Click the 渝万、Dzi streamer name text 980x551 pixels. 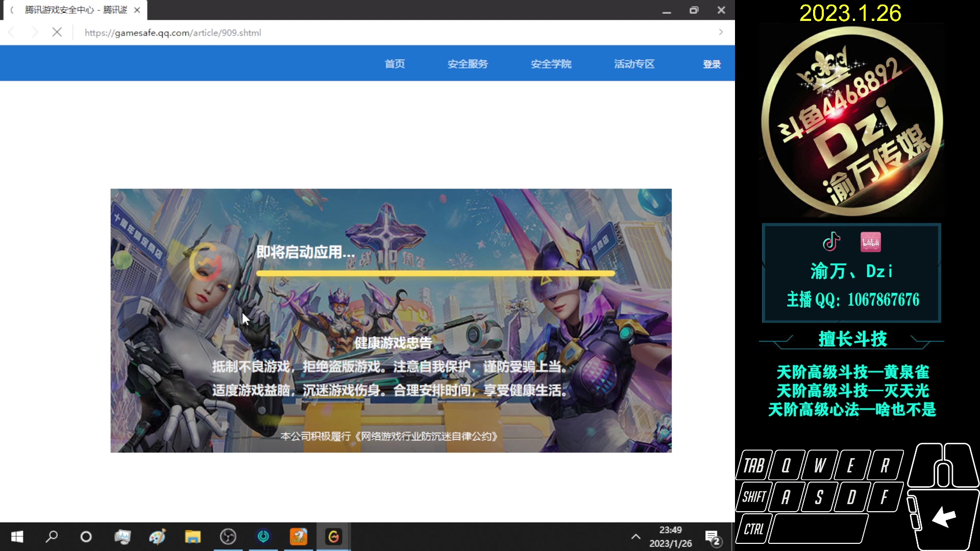[851, 271]
